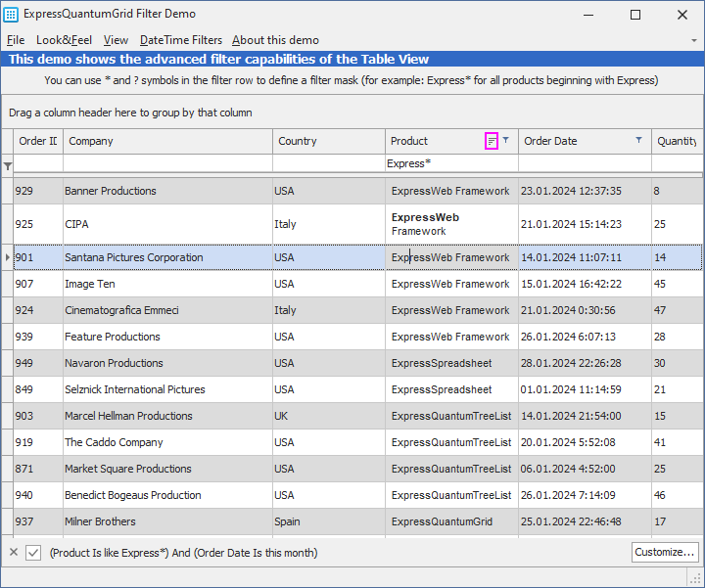Click the application icon in title bar
Screen dimensions: 705x588
[x=11, y=15]
